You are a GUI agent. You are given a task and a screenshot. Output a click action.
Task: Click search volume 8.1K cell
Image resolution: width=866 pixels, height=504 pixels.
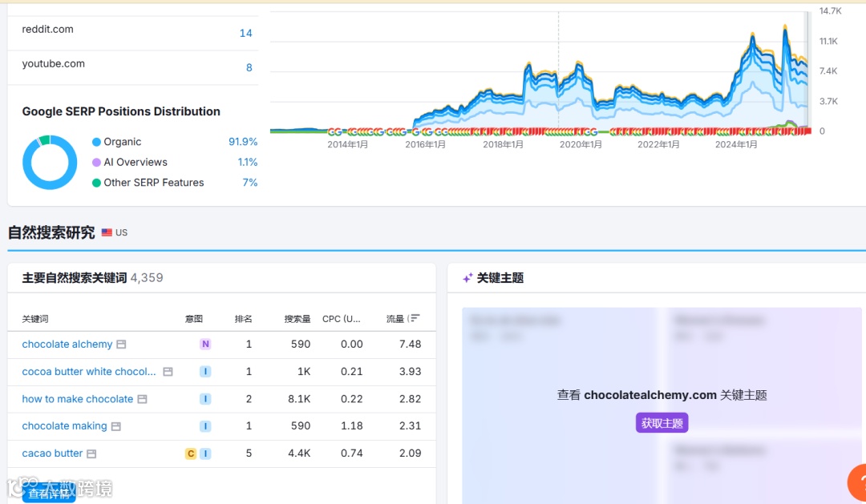coord(299,398)
